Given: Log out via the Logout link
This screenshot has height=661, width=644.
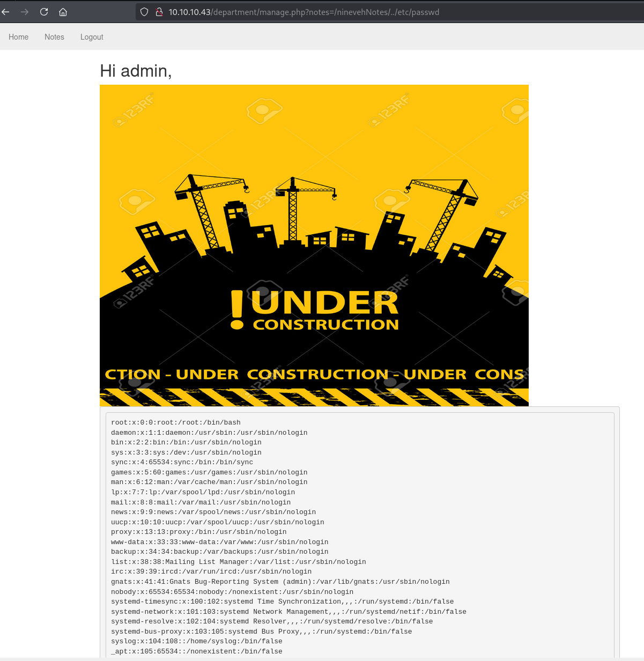Looking at the screenshot, I should point(92,37).
